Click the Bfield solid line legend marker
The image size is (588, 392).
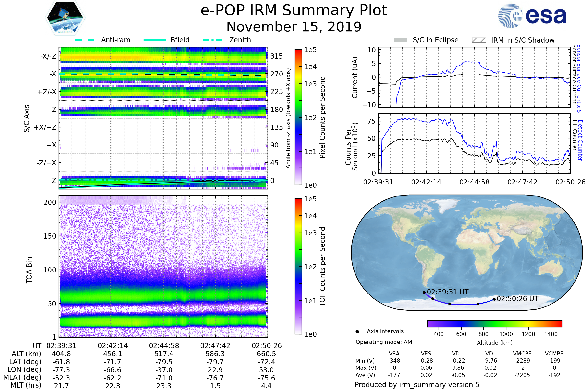coord(155,40)
